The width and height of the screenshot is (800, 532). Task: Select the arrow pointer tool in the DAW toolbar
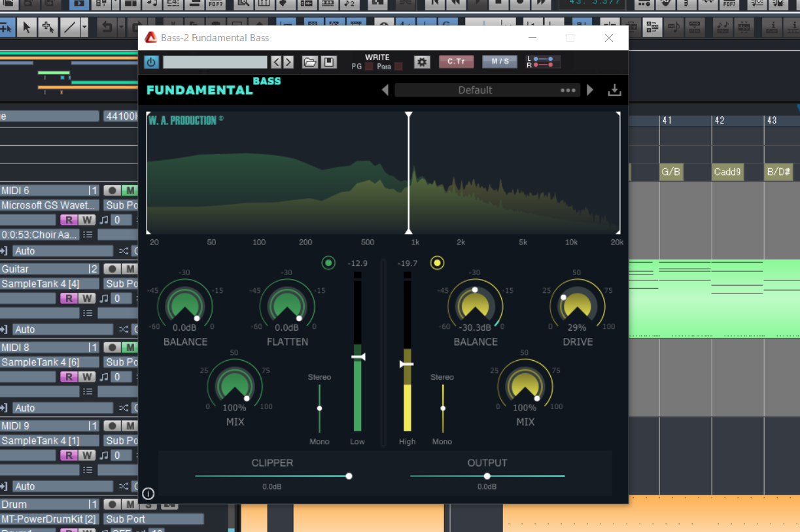(x=27, y=27)
